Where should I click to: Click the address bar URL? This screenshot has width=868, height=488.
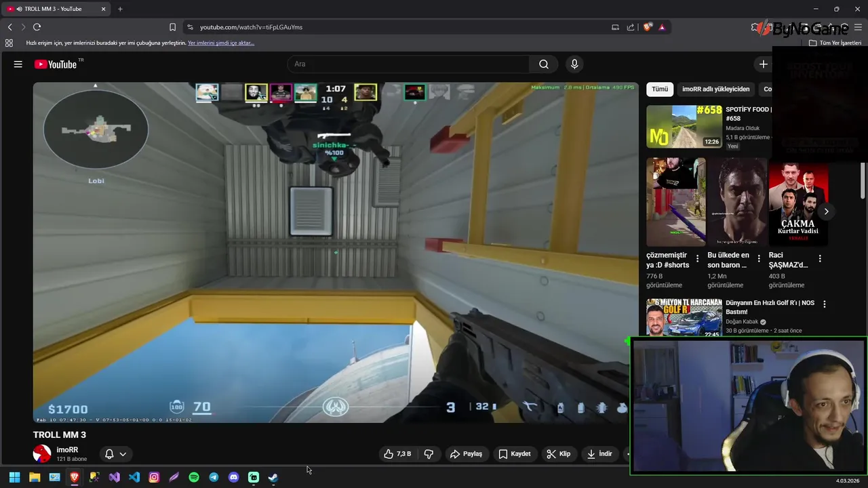click(251, 27)
